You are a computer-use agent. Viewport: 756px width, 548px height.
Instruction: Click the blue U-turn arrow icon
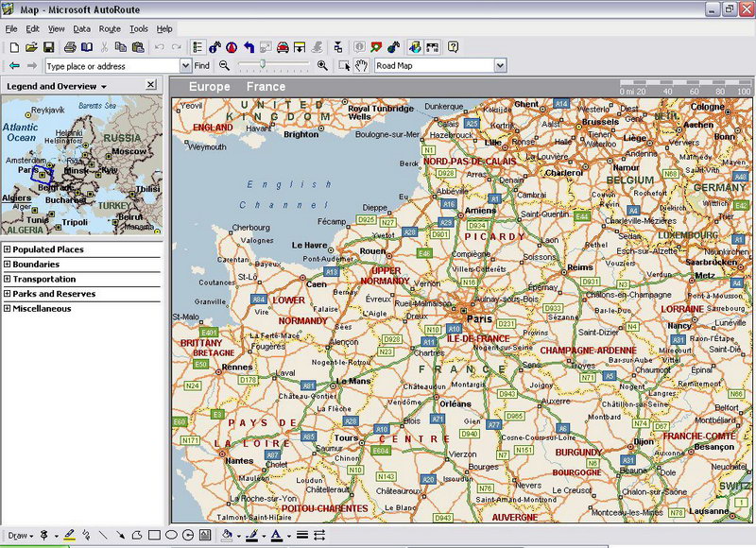pyautogui.click(x=249, y=47)
